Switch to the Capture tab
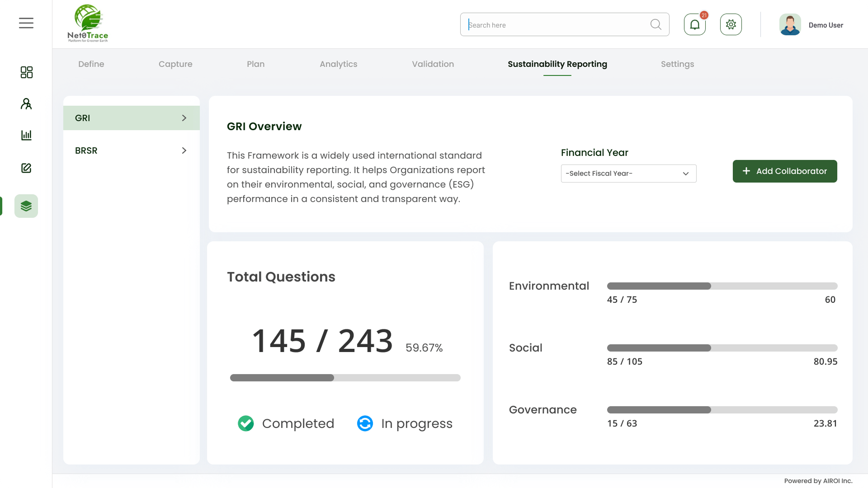The height and width of the screenshot is (488, 868). (x=175, y=64)
